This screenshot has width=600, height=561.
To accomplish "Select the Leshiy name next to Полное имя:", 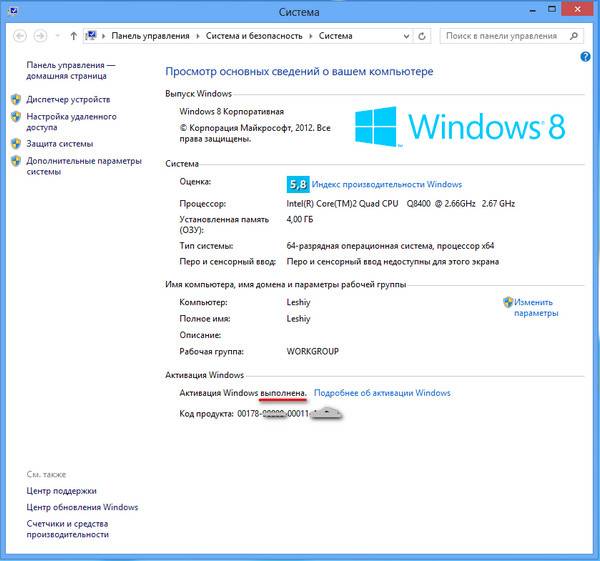I will click(298, 319).
